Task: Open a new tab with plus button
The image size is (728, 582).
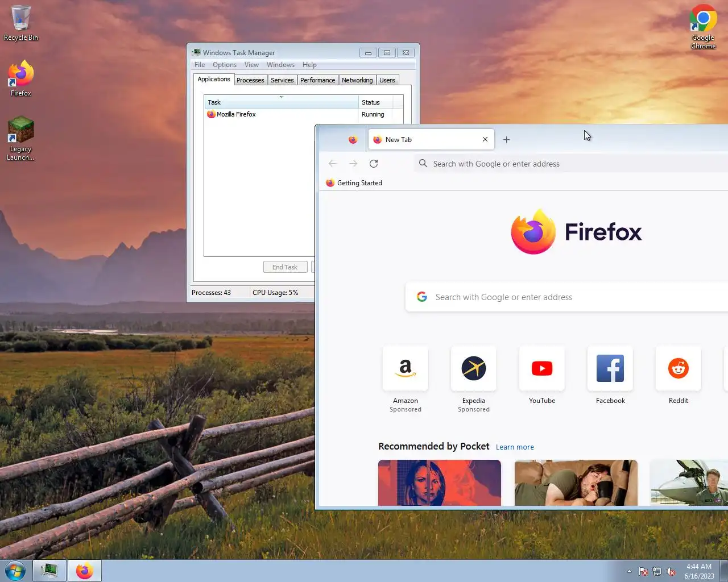Action: pyautogui.click(x=506, y=140)
